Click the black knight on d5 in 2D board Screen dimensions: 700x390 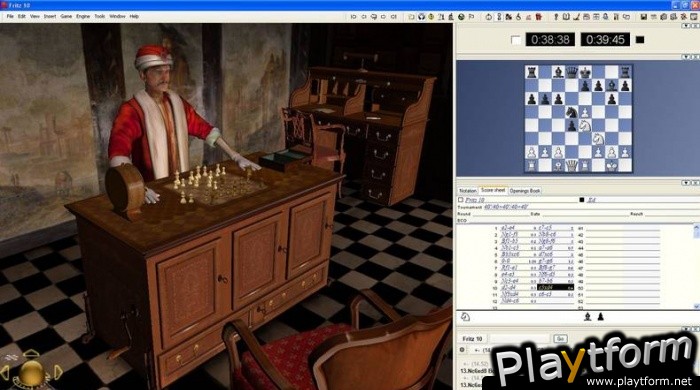[x=571, y=112]
